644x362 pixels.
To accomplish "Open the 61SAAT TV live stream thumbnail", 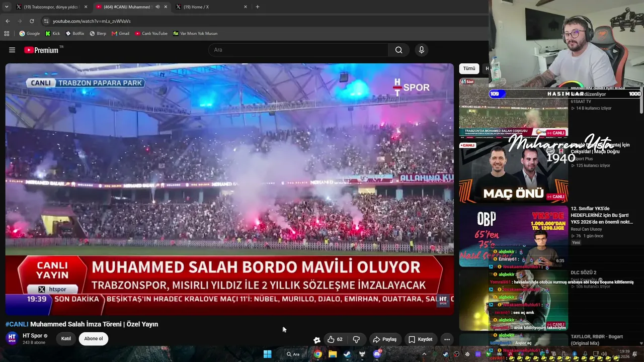I will click(x=513, y=107).
